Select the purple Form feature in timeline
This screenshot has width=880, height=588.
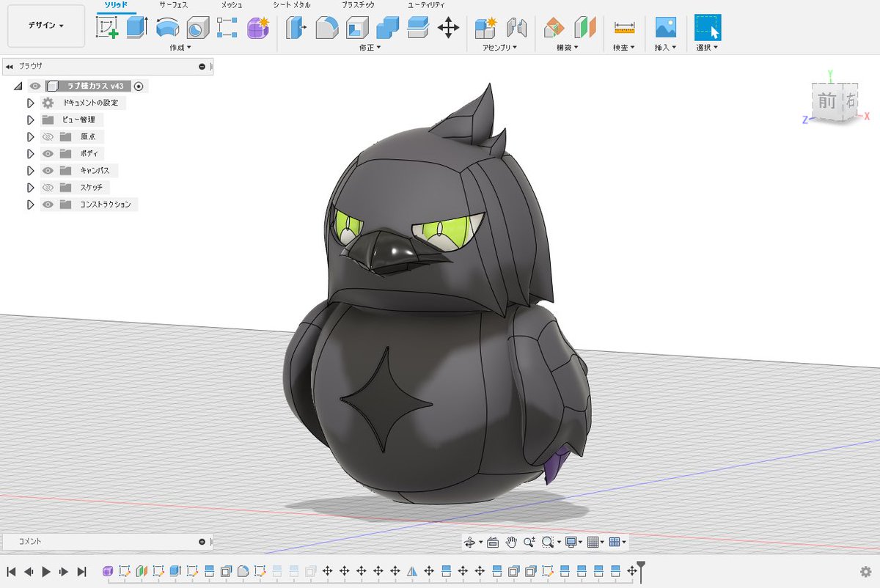[108, 570]
